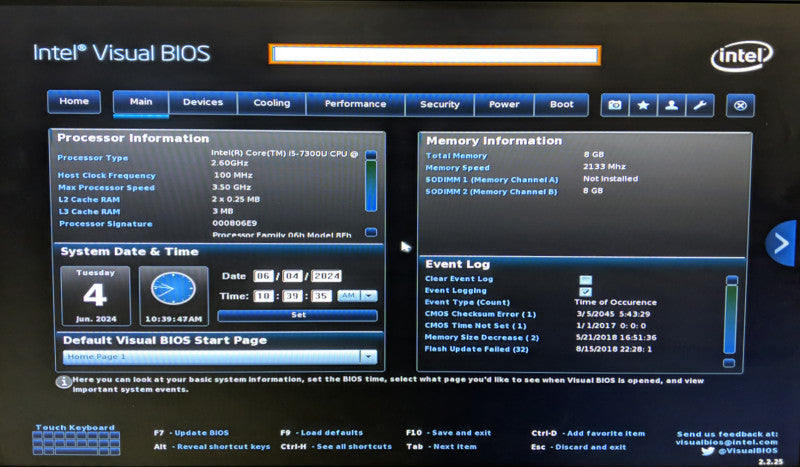
Task: Edit the day field 04
Action: (x=292, y=276)
